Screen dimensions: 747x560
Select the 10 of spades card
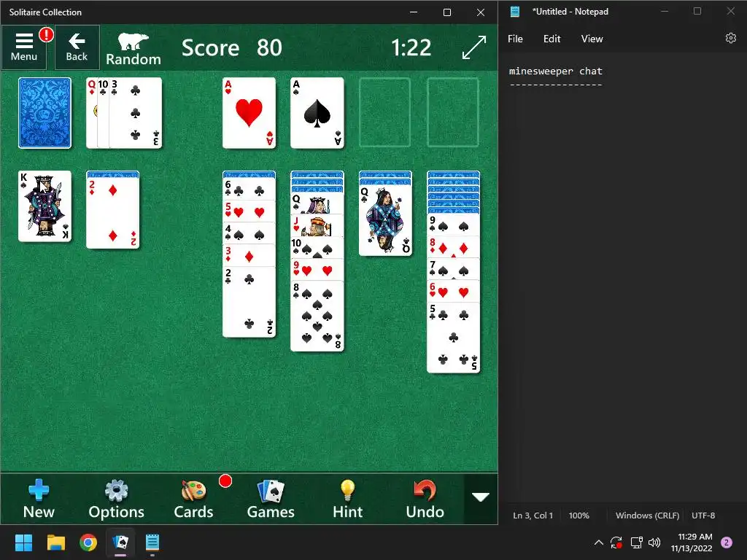click(317, 248)
